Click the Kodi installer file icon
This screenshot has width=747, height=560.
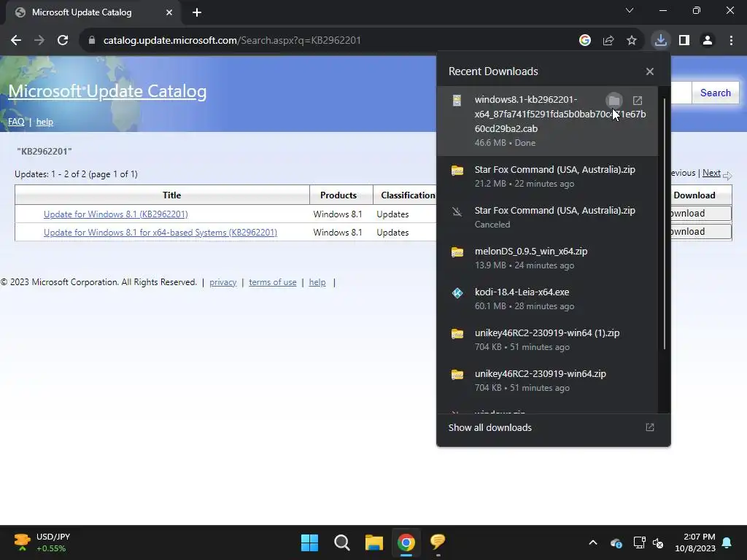[x=457, y=293]
